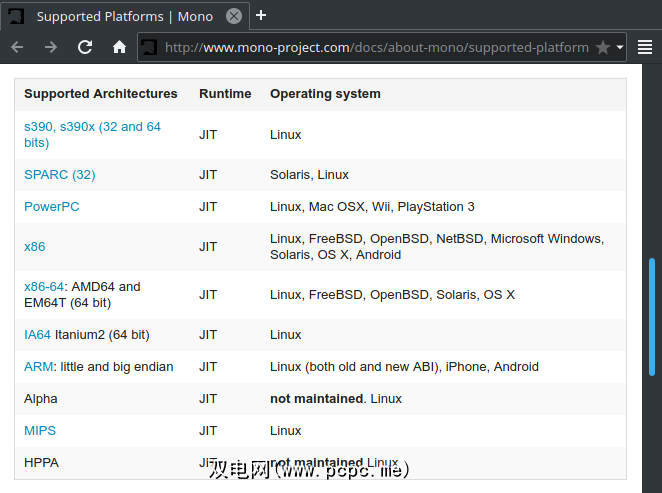
Task: Close the Supported Platforms tab
Action: [233, 16]
